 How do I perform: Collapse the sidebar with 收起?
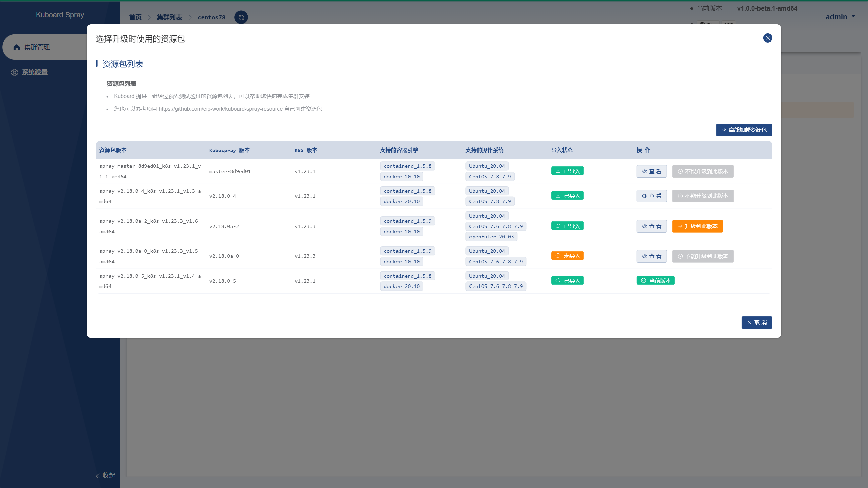pos(105,475)
